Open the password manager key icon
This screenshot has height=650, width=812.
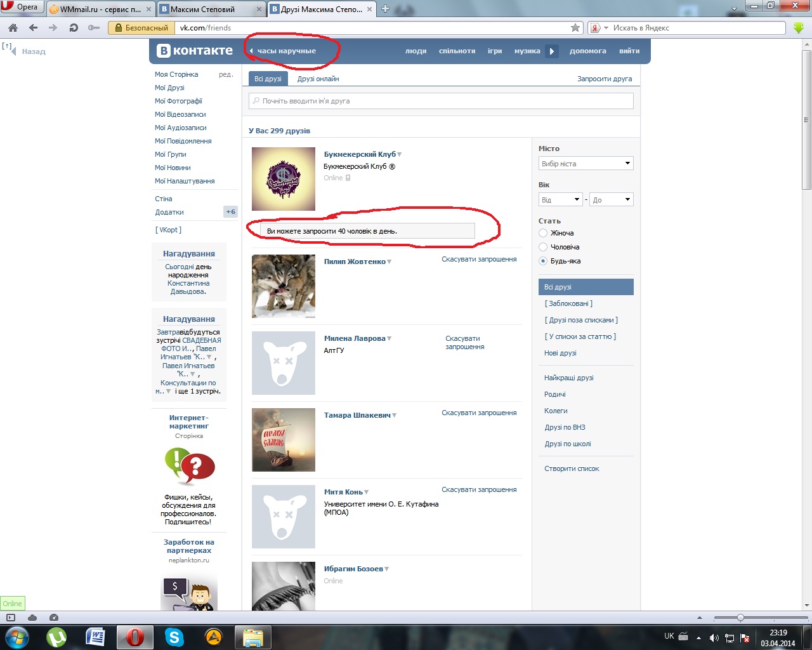94,28
